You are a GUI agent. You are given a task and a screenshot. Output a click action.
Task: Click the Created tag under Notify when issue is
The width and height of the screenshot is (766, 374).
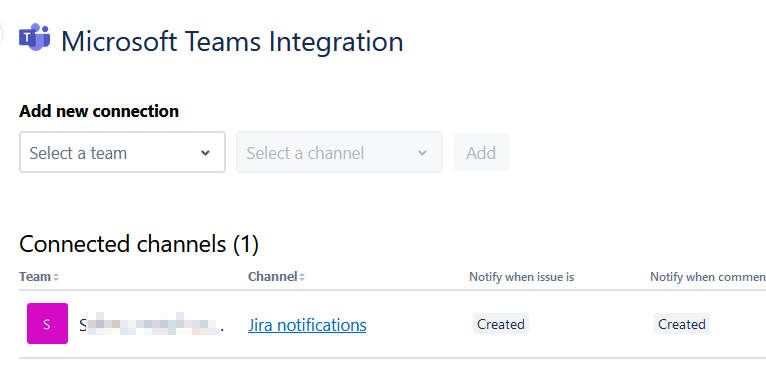coord(501,324)
